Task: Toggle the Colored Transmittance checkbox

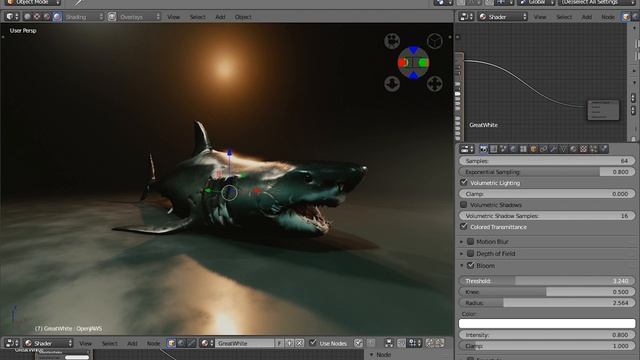Action: coord(463,226)
